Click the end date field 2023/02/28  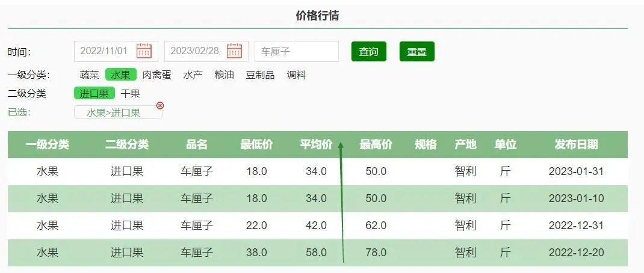[x=206, y=51]
